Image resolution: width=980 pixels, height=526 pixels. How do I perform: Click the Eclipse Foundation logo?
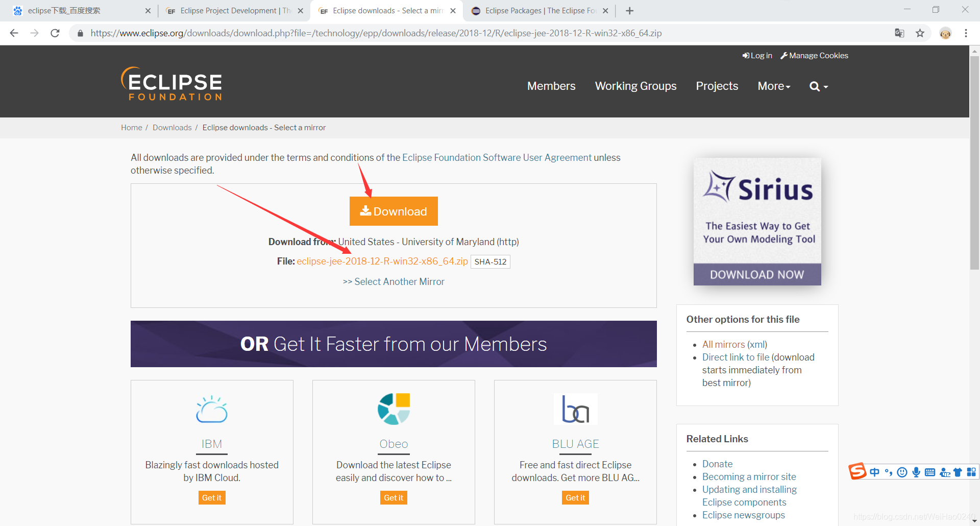(x=171, y=84)
